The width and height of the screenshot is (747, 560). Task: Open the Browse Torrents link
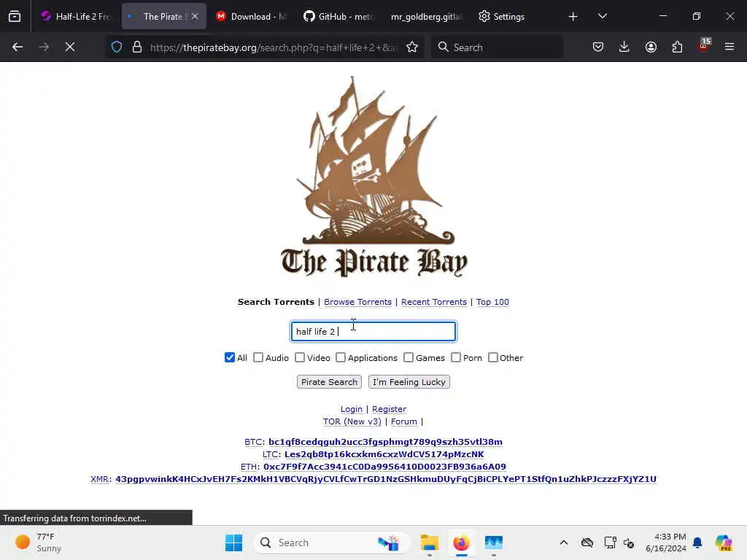coord(357,302)
